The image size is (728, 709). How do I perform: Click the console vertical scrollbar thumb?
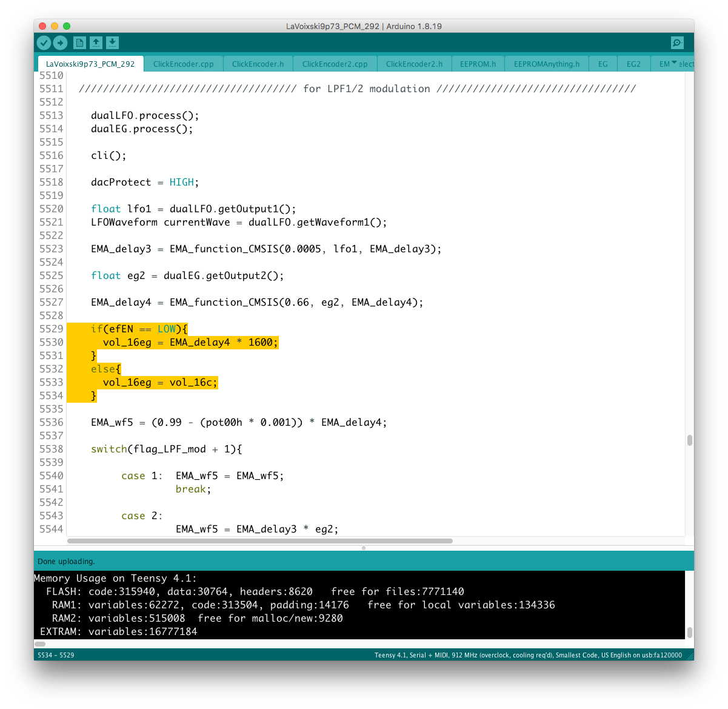[689, 632]
